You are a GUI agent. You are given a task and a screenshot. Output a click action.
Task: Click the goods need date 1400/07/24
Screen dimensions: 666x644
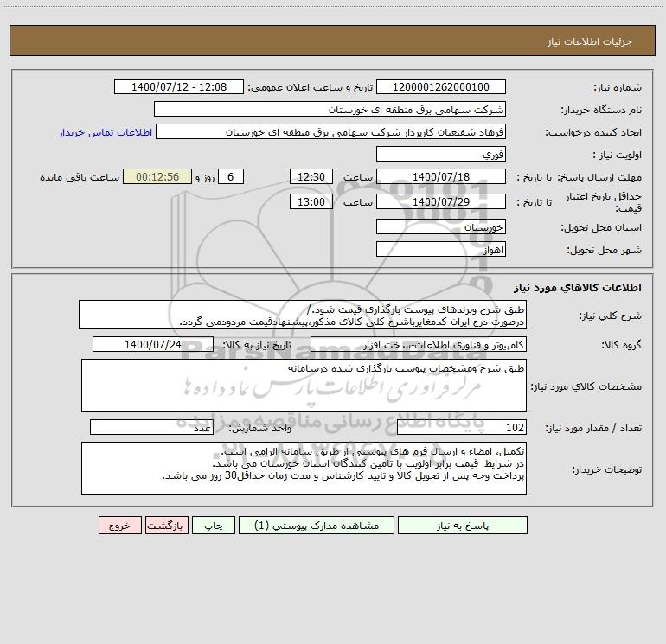[153, 344]
